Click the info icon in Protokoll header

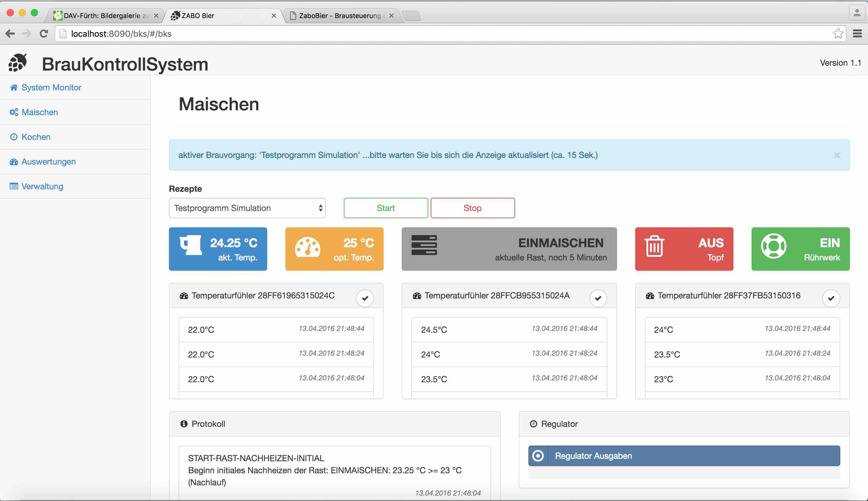click(x=184, y=424)
